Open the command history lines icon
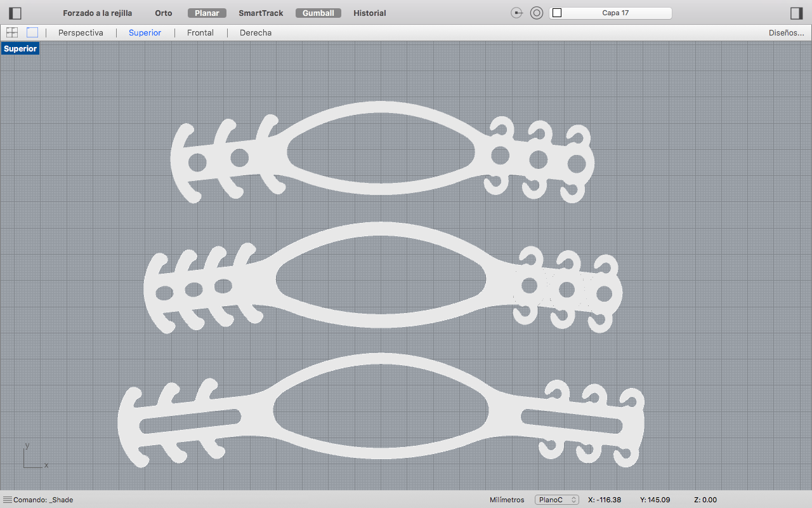Screen dimensions: 812x508 pos(7,500)
